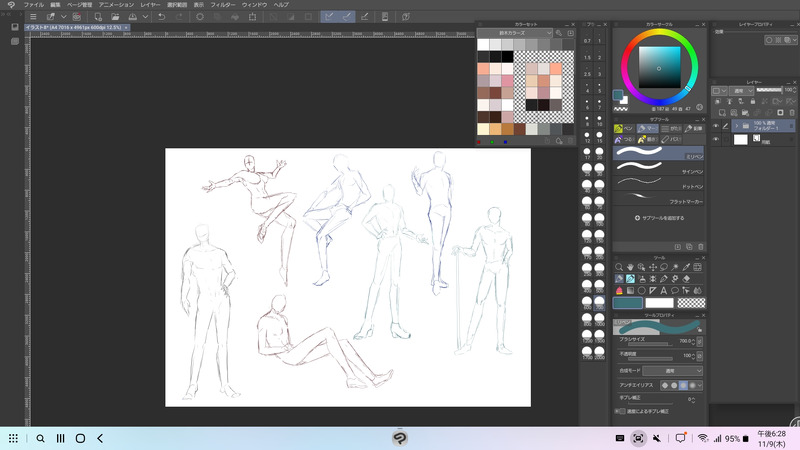Open the color set name dropdown
This screenshot has width=800, height=450.
click(x=513, y=33)
